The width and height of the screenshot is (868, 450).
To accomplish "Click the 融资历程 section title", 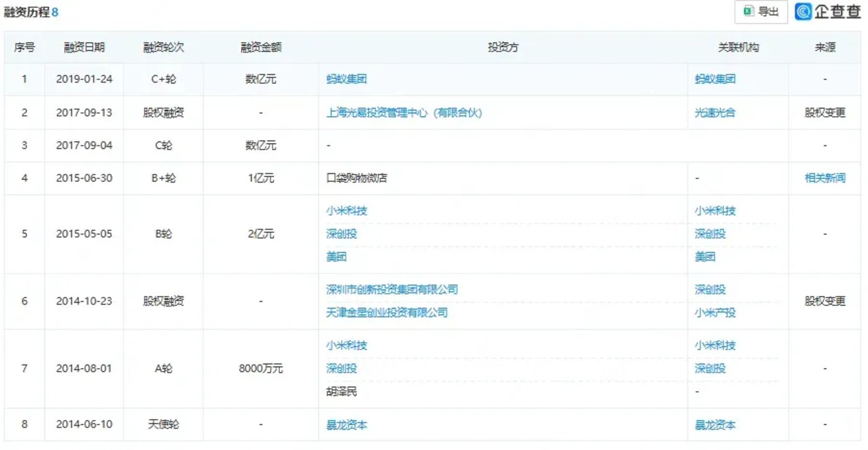I will pos(27,12).
